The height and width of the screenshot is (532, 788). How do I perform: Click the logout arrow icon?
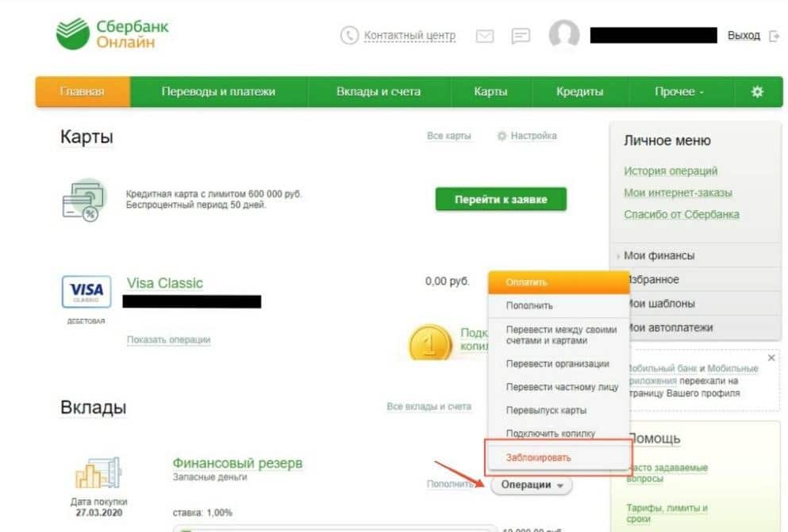(x=775, y=36)
